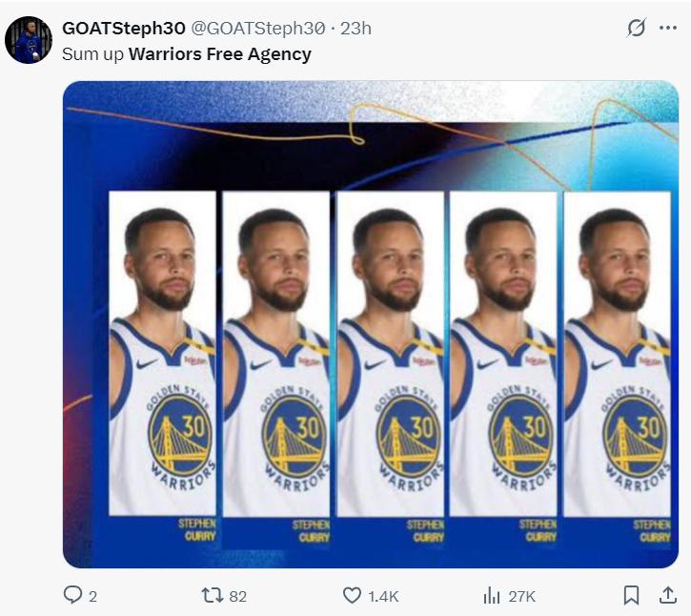Click the 82 reposts count
The width and height of the screenshot is (691, 616).
coord(238,597)
